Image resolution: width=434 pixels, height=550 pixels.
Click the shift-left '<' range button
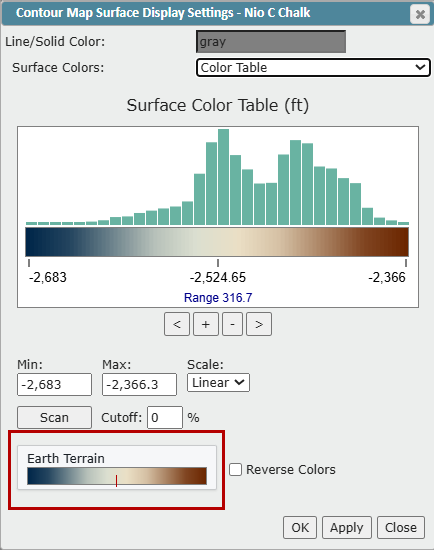177,324
